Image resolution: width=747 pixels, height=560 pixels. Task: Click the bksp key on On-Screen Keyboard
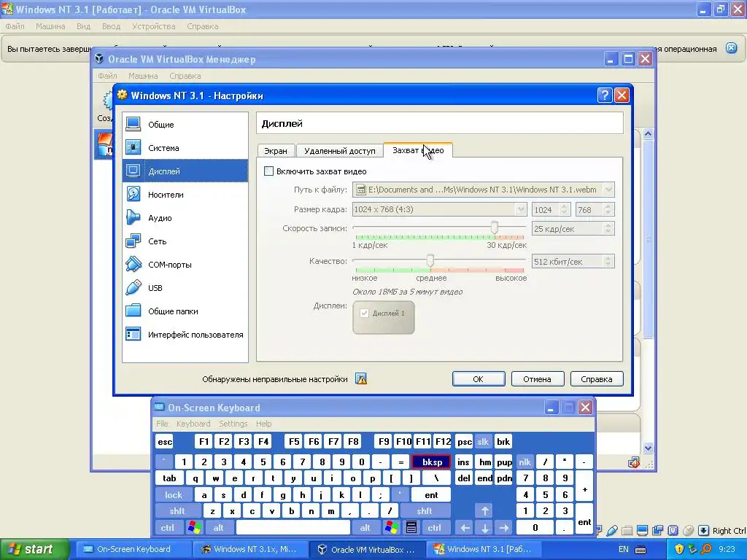pos(432,462)
